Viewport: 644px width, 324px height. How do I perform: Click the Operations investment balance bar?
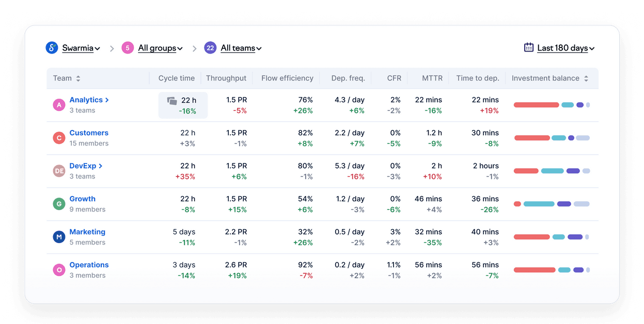click(x=552, y=270)
